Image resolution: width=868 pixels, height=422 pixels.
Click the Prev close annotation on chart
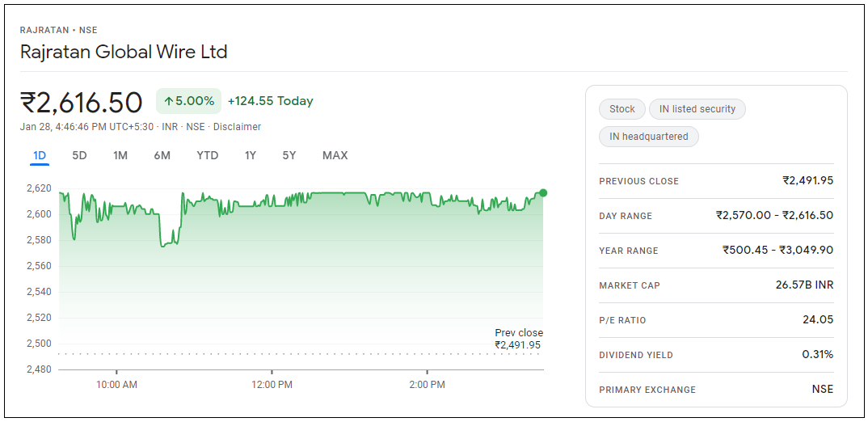coord(519,339)
